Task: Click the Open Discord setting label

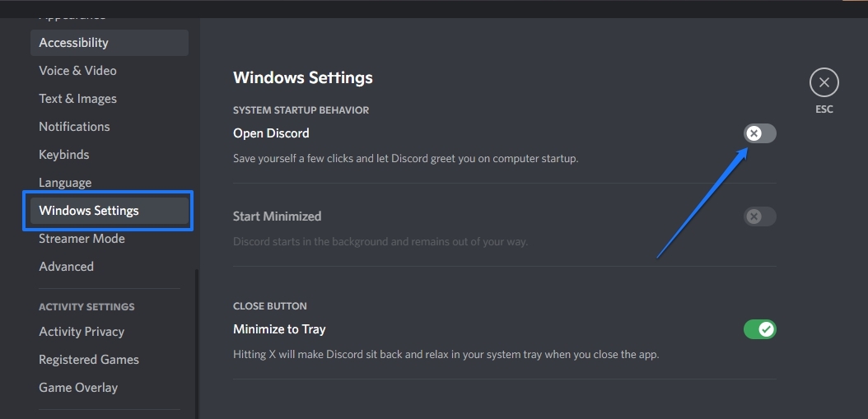Action: click(271, 133)
